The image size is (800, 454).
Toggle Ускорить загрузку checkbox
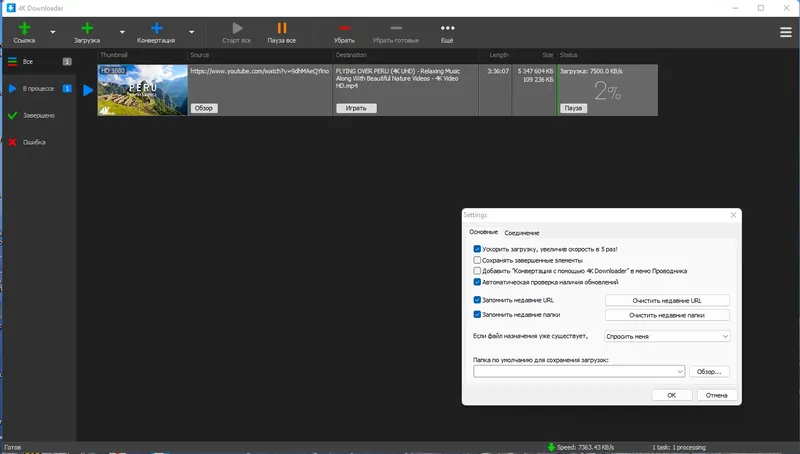point(477,249)
